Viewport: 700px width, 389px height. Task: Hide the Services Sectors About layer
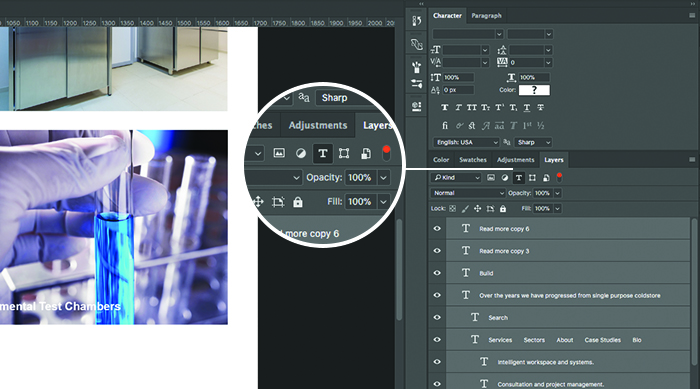437,340
